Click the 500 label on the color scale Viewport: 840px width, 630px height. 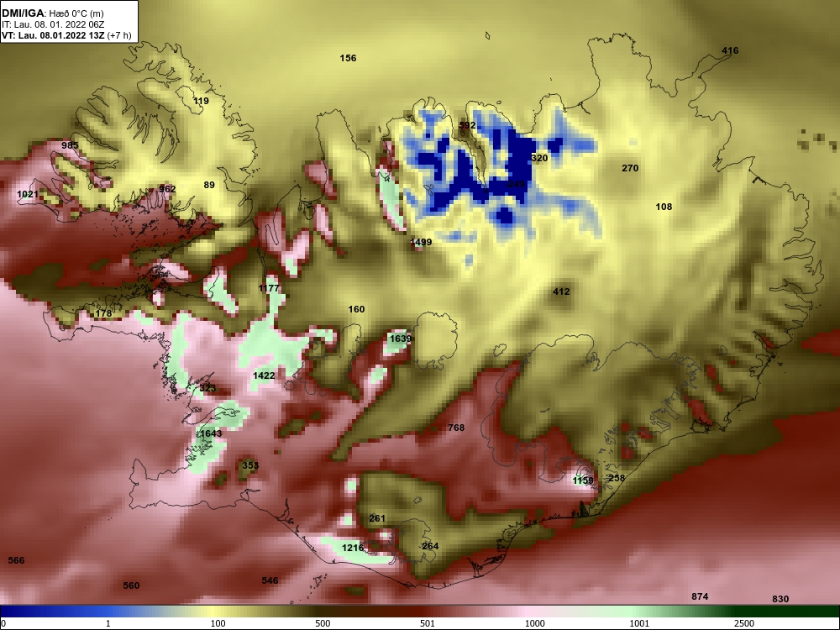click(x=323, y=623)
